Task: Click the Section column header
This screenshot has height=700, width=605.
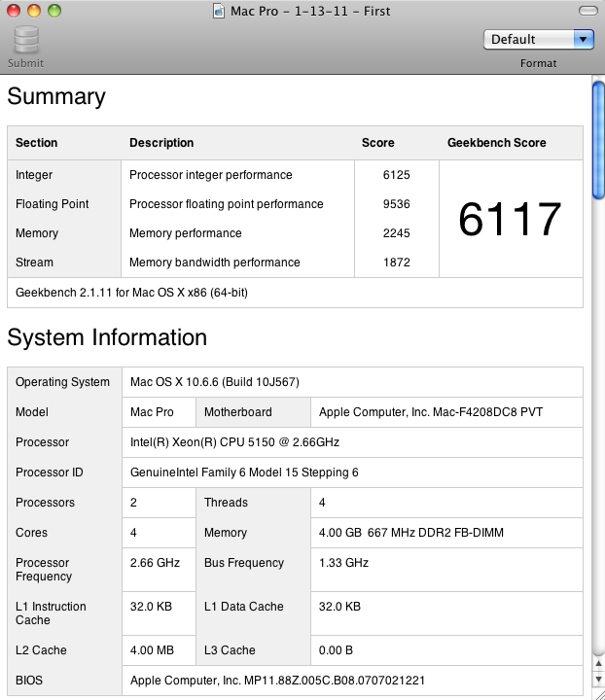Action: click(37, 142)
